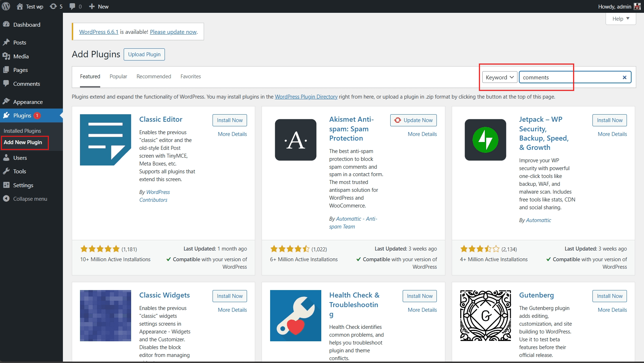The height and width of the screenshot is (363, 644).
Task: Click the Tools wrench icon in sidebar
Action: 6,171
